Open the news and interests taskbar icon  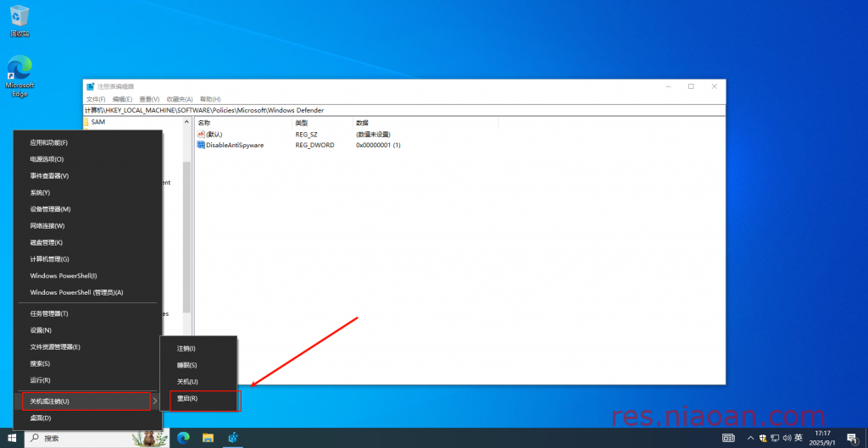728,438
